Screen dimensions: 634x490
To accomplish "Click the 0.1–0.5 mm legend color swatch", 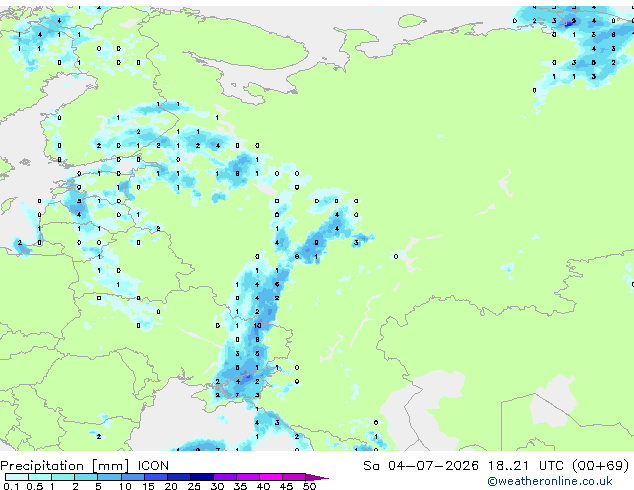I will point(17,477).
